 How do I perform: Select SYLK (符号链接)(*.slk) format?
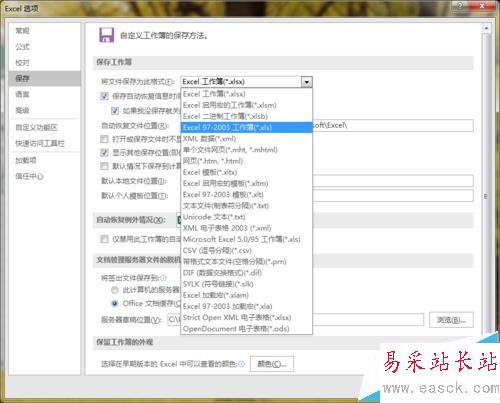click(x=246, y=284)
